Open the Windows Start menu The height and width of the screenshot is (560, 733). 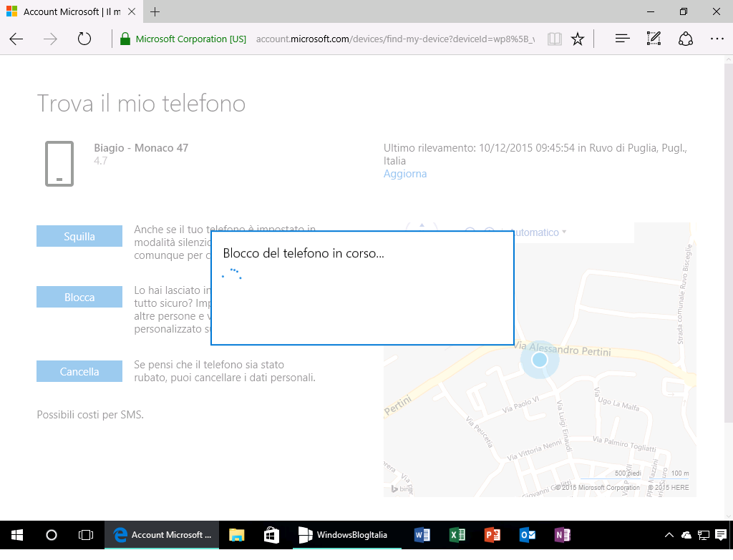pyautogui.click(x=17, y=535)
